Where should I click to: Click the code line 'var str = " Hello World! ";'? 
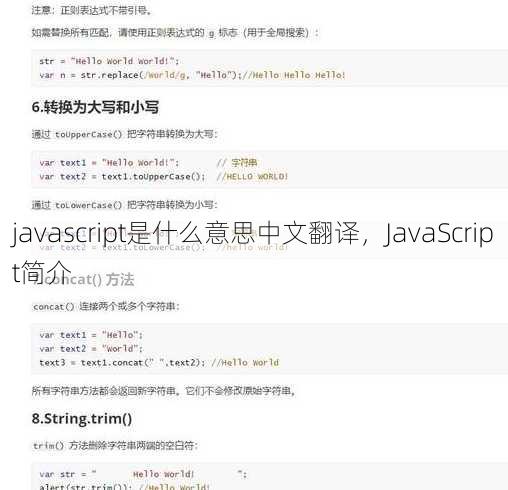tap(143, 474)
